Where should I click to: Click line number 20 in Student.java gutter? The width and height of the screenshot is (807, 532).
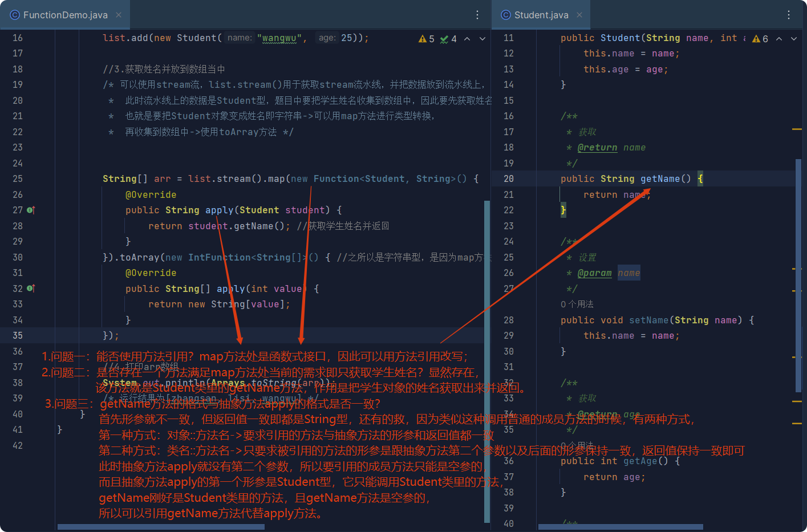coord(509,179)
